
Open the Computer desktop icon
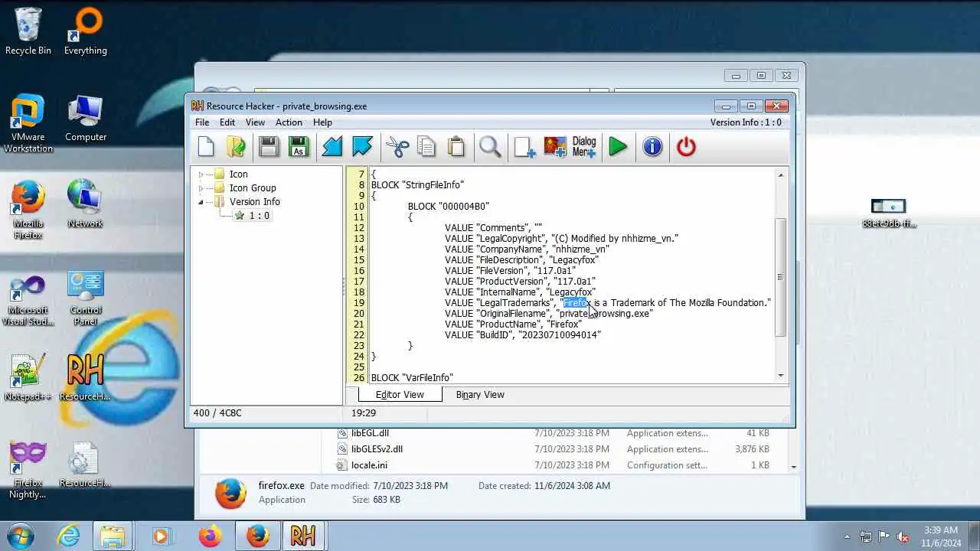pos(85,119)
